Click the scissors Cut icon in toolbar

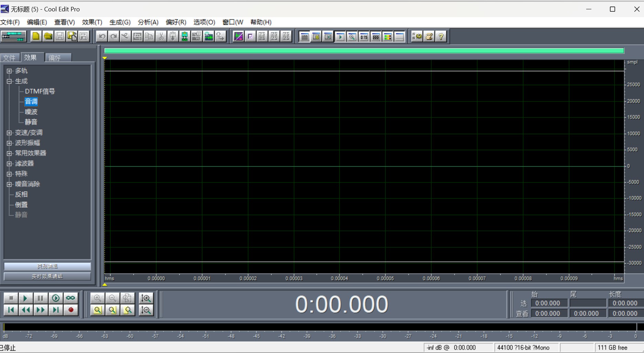click(161, 36)
